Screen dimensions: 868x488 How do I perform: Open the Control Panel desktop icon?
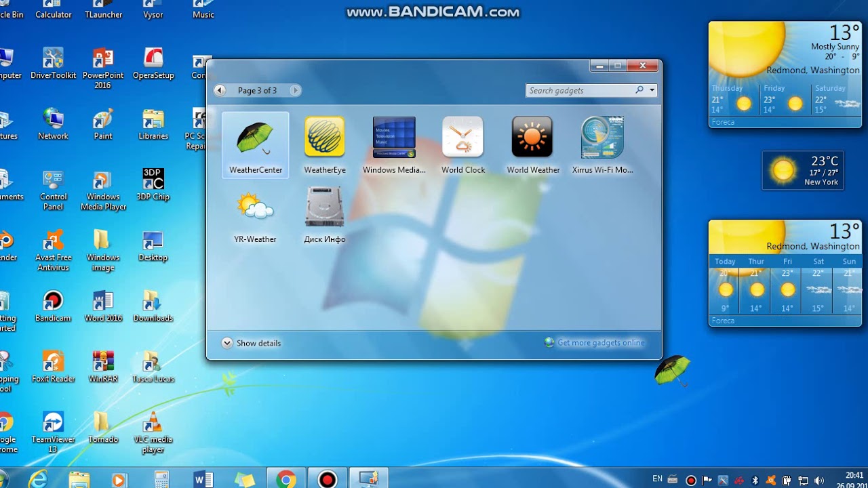pyautogui.click(x=54, y=190)
